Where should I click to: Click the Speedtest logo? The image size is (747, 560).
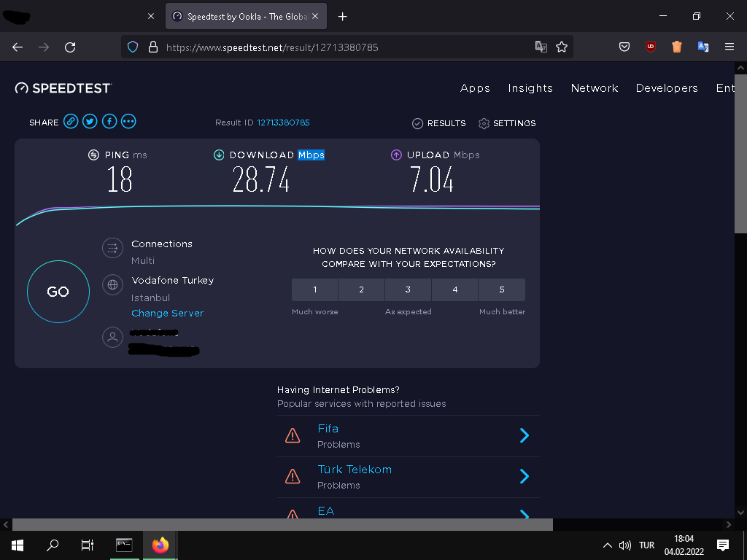coord(63,88)
